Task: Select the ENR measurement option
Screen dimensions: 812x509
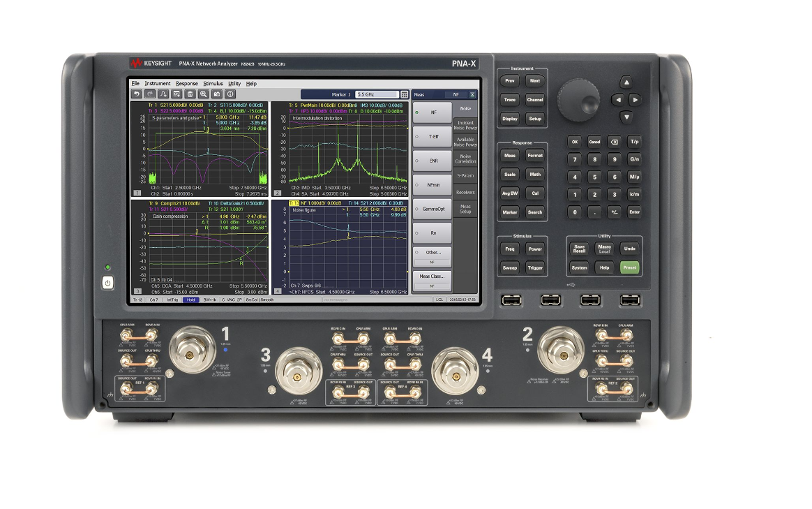Action: [x=432, y=161]
